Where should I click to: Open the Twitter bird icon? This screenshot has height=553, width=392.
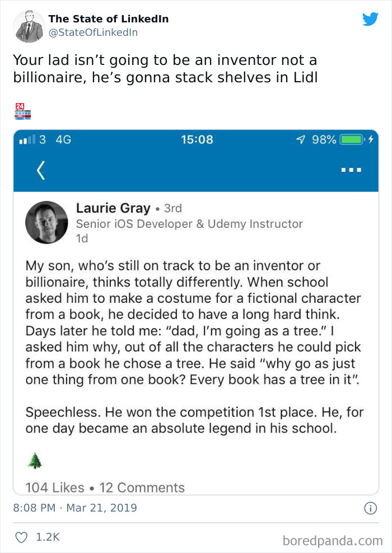pos(370,20)
